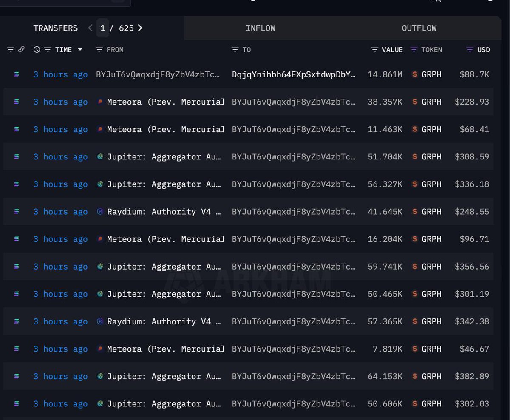Click GRPH token icon on 14.861M row

coord(415,74)
